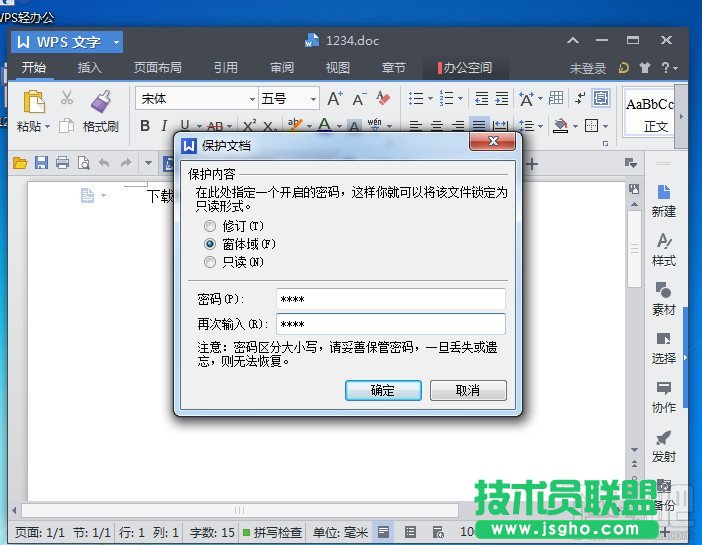Expand the 粘贴 paste options arrow
This screenshot has width=702, height=545.
point(47,127)
